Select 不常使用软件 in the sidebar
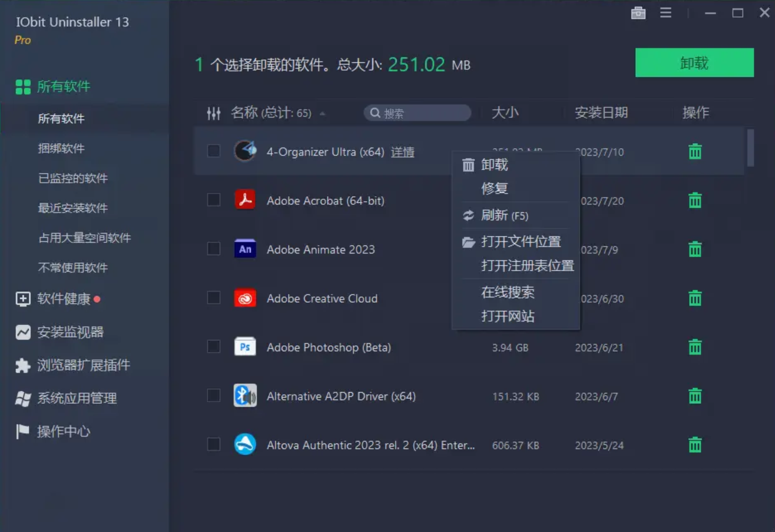Viewport: 775px width, 532px height. click(73, 267)
